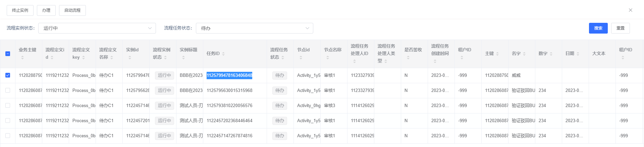Expand the 流程任务状态 dropdown showing 待办

[x=254, y=28]
